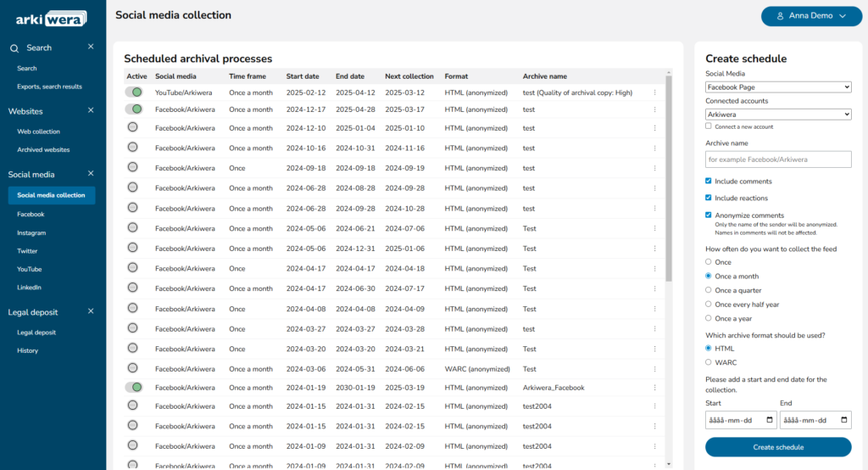Open three-dot menu for 2024-04-08 row
Screen dimensions: 868x470
click(655, 309)
